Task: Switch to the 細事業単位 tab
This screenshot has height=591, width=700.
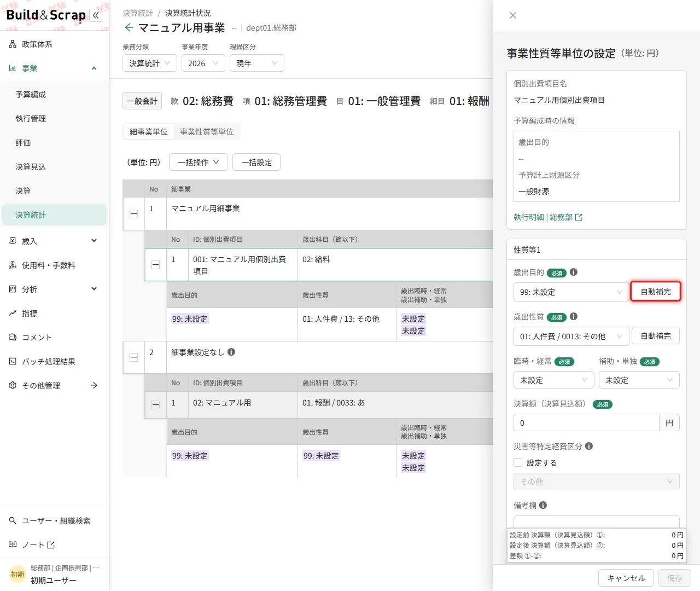Action: coord(149,131)
